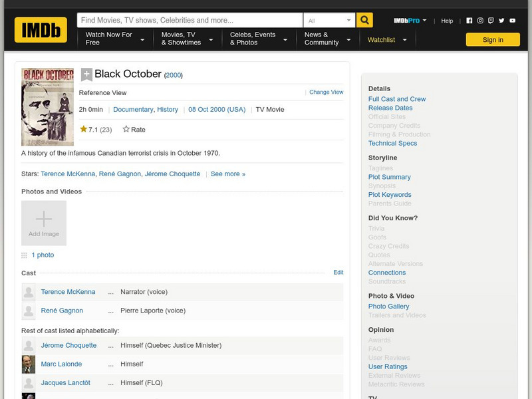532x399 pixels.
Task: Click the grid icon beside 1 photo
Action: (23, 255)
